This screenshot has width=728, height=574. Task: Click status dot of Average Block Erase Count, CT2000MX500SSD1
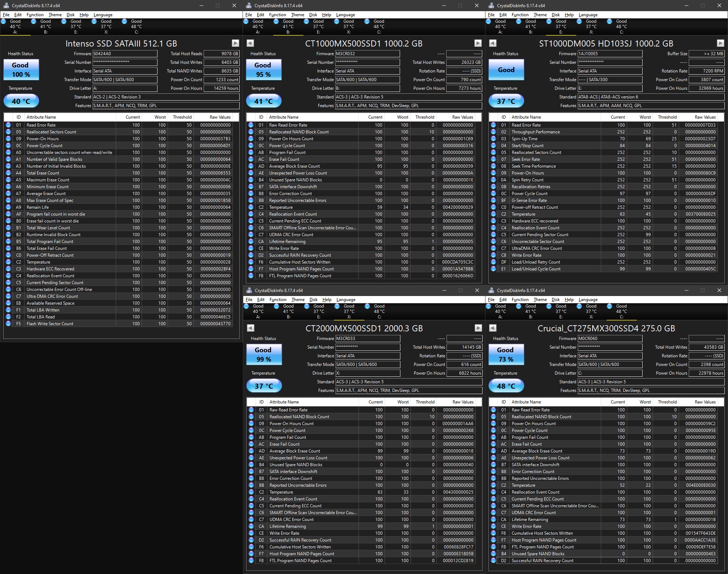251,451
